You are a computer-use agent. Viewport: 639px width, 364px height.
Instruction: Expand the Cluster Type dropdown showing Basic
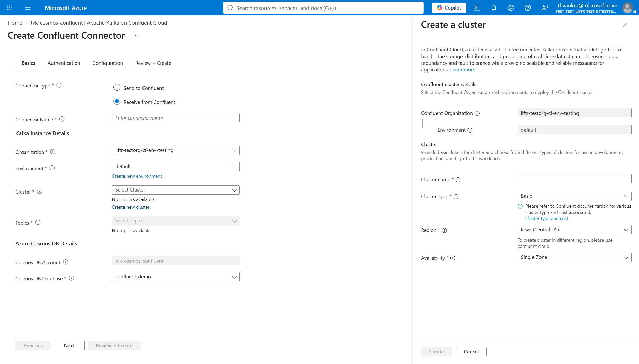click(x=574, y=196)
